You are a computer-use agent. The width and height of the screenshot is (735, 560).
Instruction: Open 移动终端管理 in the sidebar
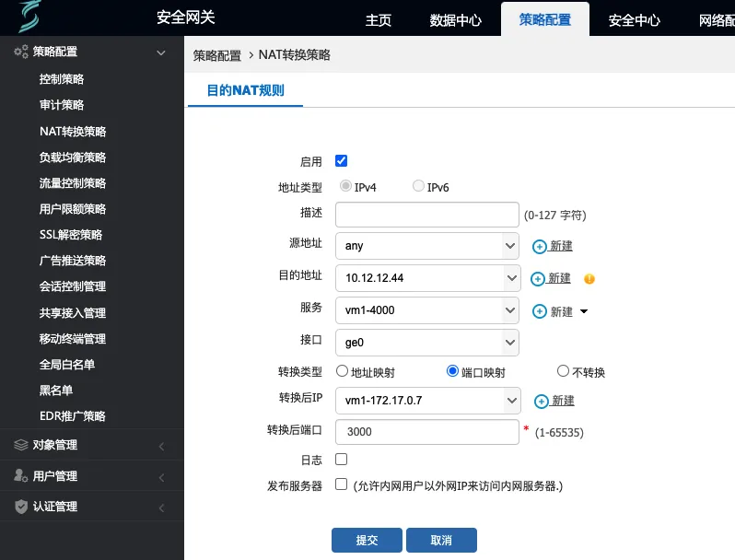73,338
